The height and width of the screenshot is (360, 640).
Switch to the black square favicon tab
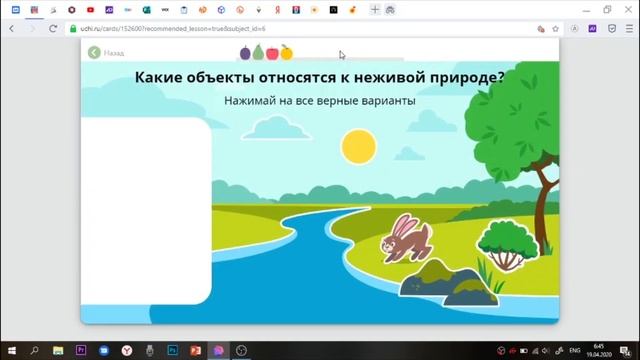(x=333, y=10)
